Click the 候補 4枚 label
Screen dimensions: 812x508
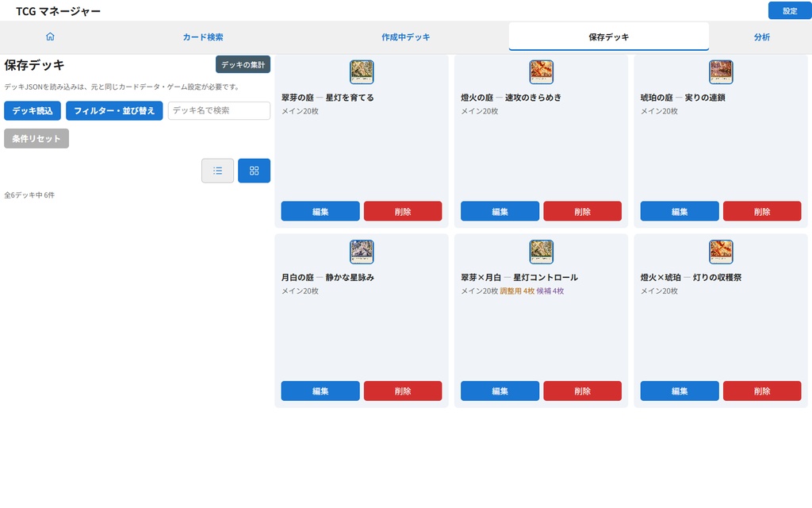click(x=550, y=291)
